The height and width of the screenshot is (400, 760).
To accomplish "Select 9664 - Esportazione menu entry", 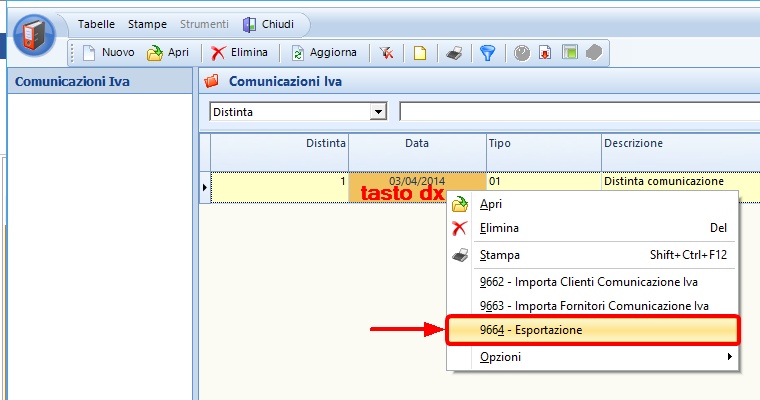I will coord(592,330).
